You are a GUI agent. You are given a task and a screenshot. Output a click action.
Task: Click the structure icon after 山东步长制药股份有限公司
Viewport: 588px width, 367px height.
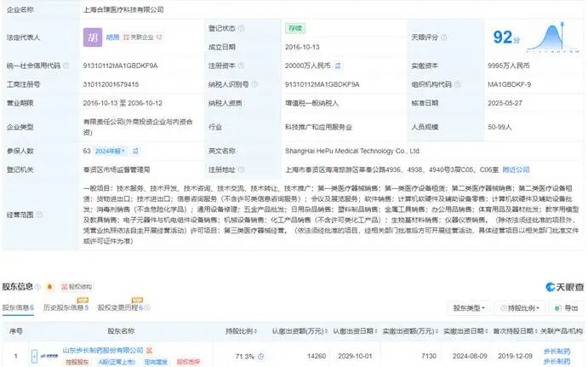pos(149,351)
